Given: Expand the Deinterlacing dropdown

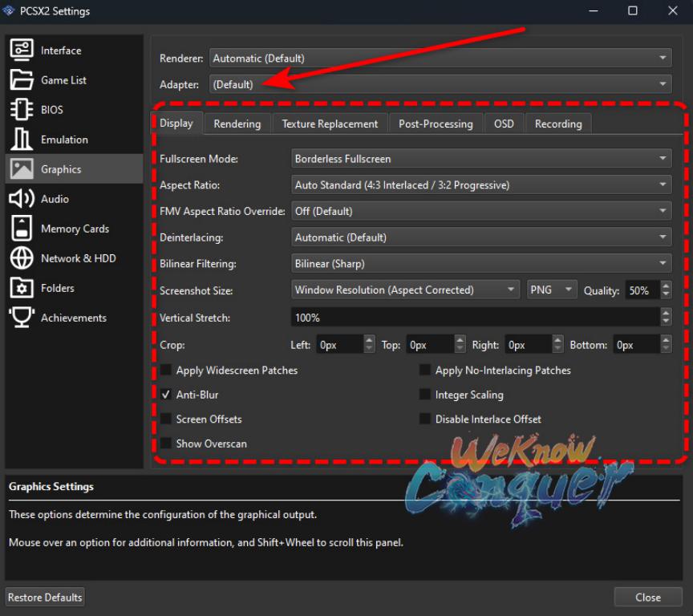Looking at the screenshot, I should [x=481, y=237].
